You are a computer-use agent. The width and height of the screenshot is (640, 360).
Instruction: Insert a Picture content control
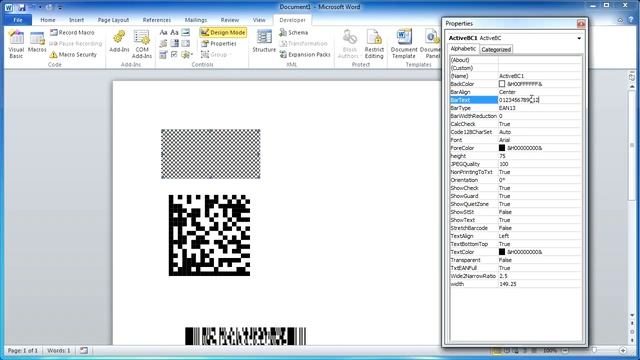tap(185, 32)
